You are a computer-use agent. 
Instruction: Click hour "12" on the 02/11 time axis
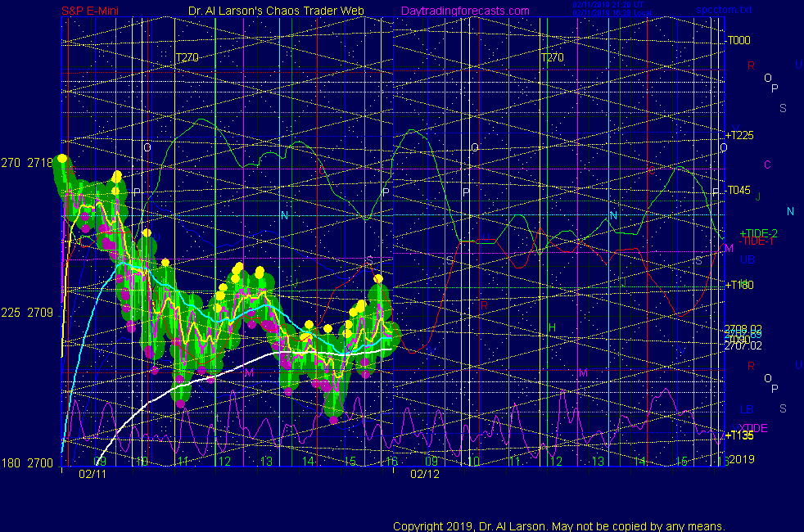pyautogui.click(x=224, y=462)
